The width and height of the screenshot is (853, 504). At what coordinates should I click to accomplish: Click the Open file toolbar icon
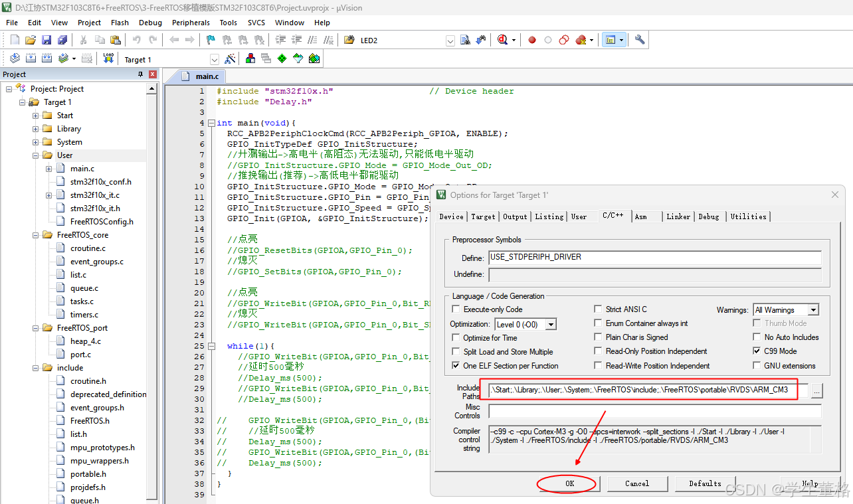pos(31,40)
